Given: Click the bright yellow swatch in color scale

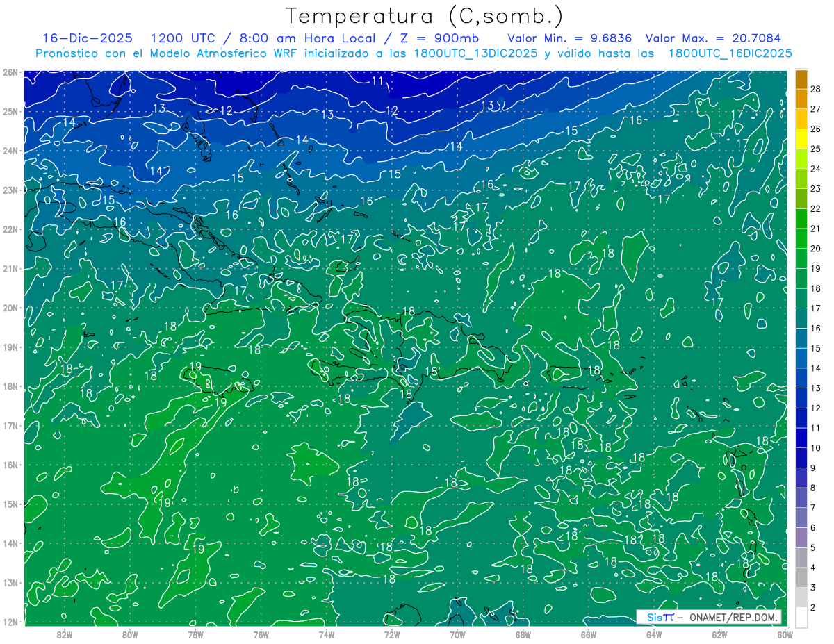Looking at the screenshot, I should pos(801,140).
